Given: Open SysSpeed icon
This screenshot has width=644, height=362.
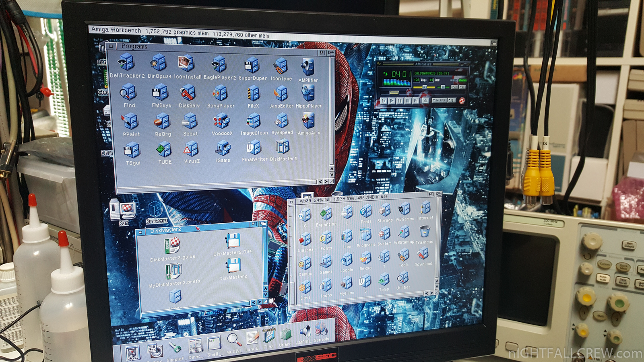Looking at the screenshot, I should point(282,120).
